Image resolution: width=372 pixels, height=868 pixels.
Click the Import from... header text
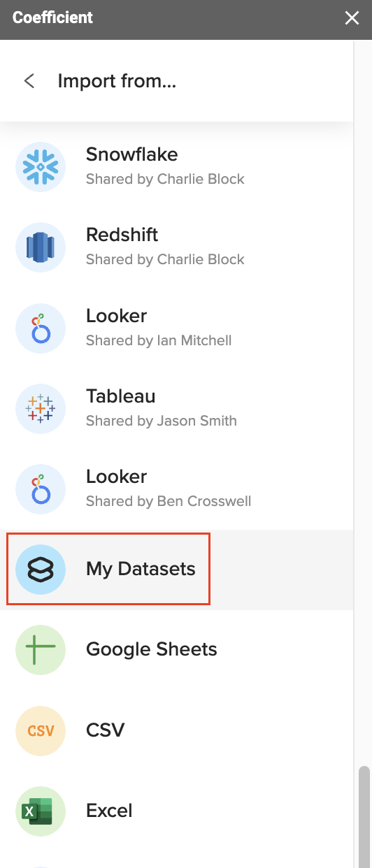point(117,81)
